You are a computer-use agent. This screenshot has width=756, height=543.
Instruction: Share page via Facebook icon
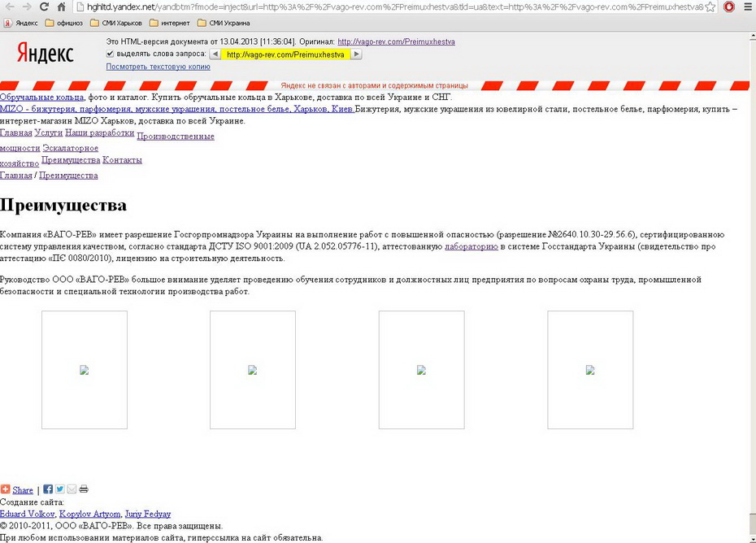[48, 489]
